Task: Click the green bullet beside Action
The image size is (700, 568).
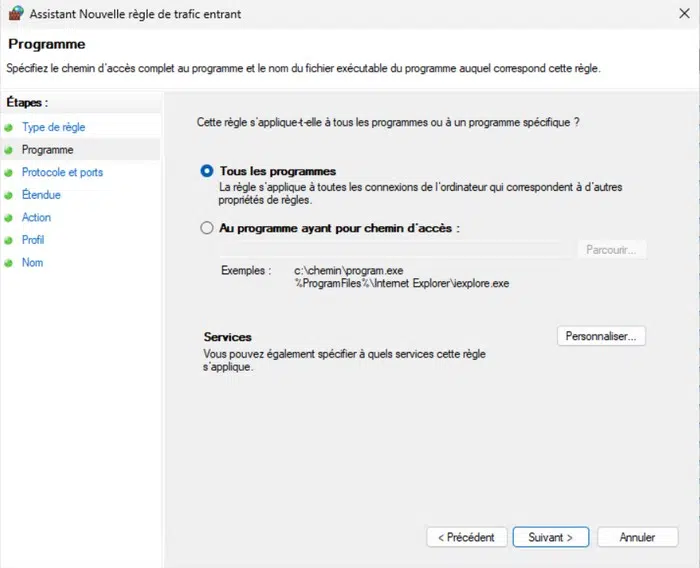Action: [x=10, y=218]
